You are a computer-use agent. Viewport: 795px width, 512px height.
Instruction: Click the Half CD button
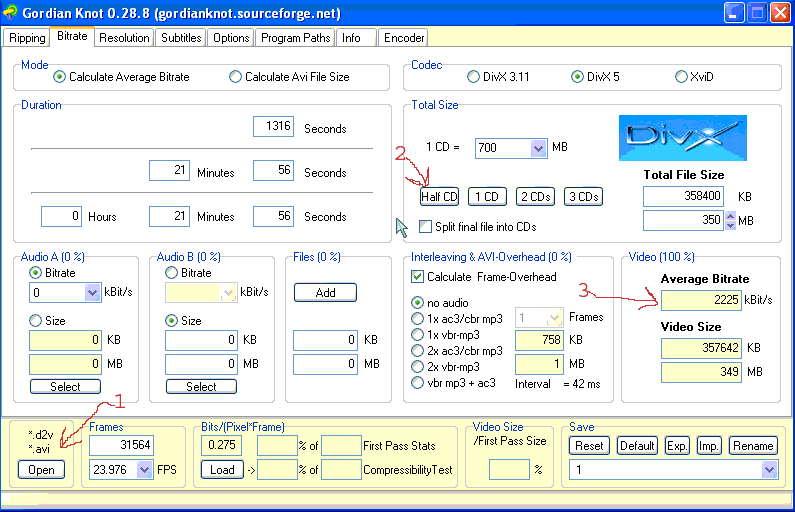pos(439,197)
